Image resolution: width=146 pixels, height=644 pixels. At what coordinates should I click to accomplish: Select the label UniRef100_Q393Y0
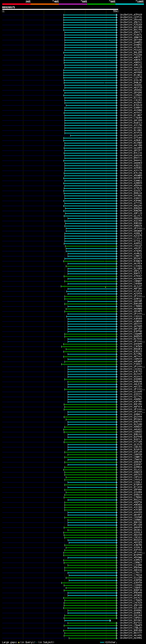click(x=131, y=394)
